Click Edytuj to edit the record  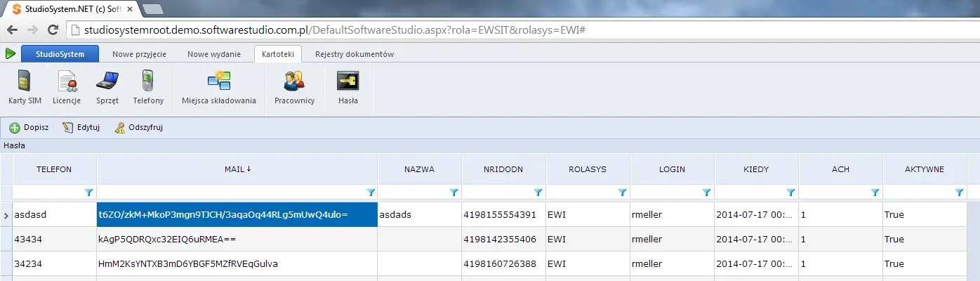point(81,128)
